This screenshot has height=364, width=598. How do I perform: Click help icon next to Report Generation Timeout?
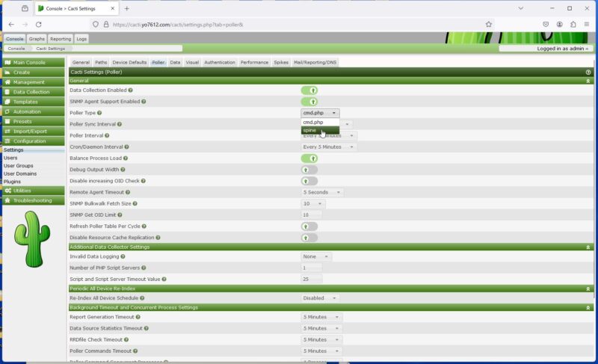138,317
